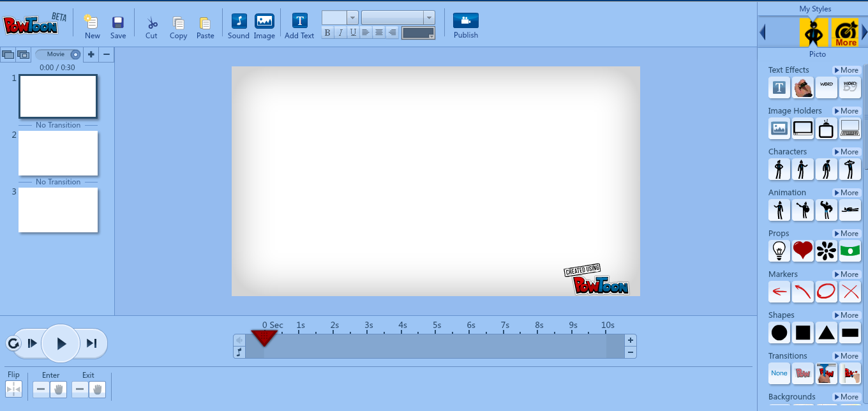Add the black circle shape
868x411 pixels.
point(779,333)
